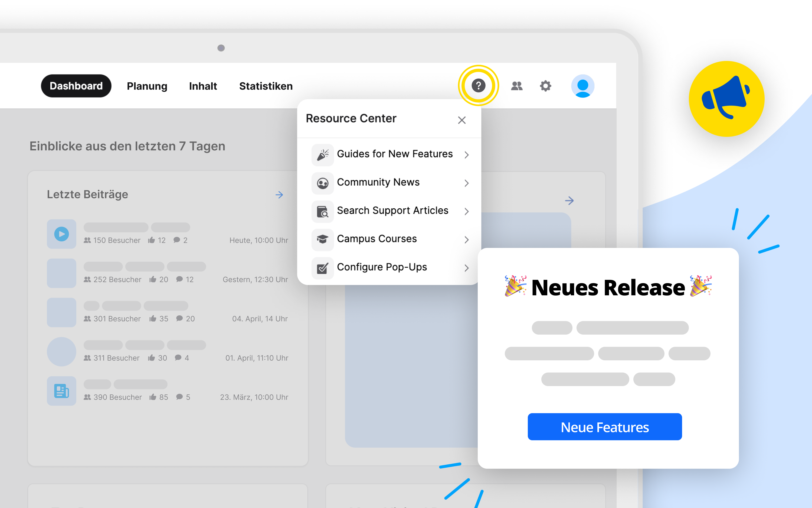Open Community News entry

[x=389, y=183]
